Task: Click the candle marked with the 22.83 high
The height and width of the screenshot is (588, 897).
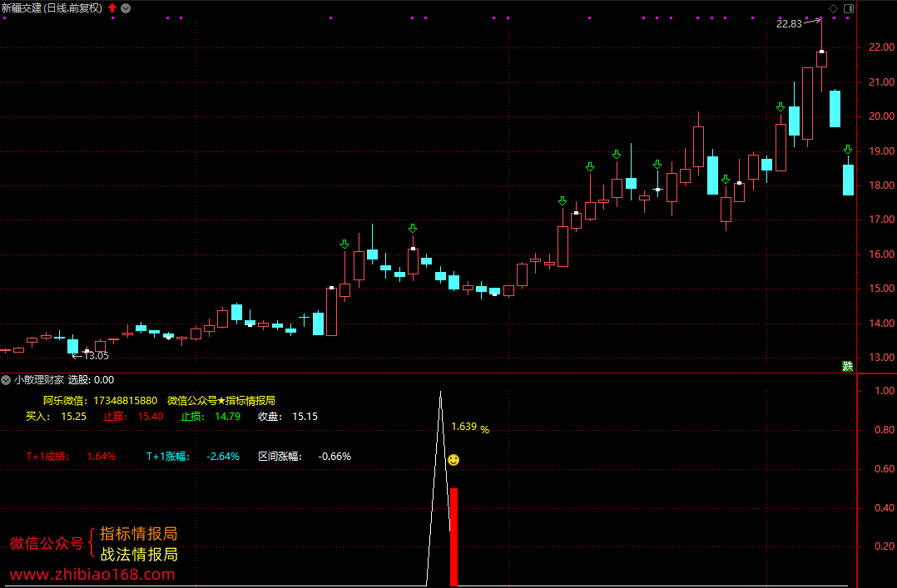Action: coord(821,59)
